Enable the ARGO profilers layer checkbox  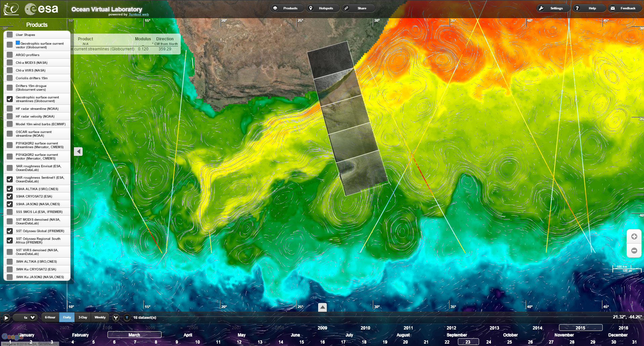pyautogui.click(x=10, y=55)
